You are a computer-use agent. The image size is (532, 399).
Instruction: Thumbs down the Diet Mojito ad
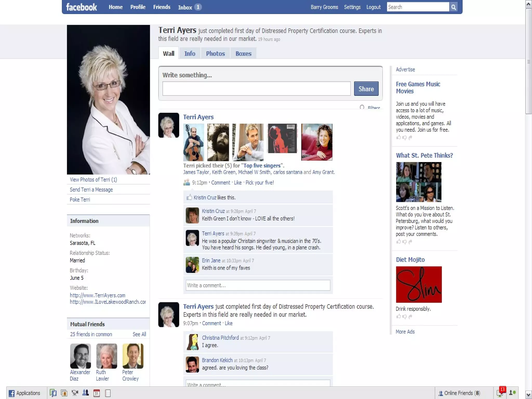click(404, 317)
